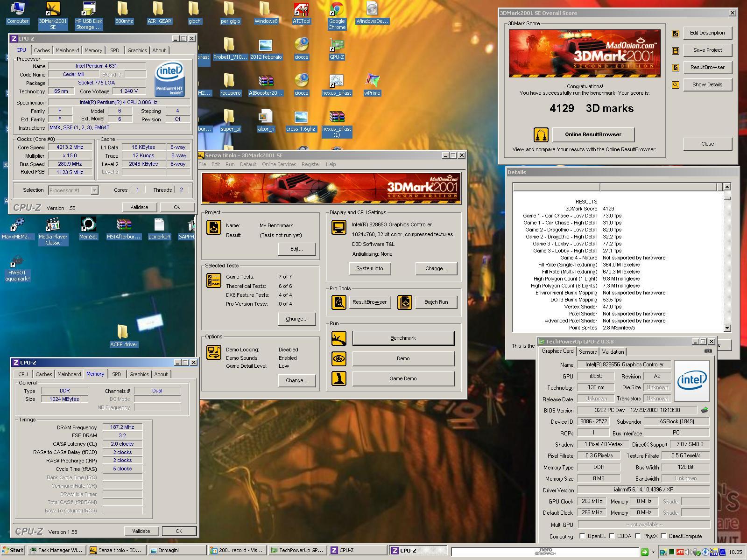Click the Batch Run icon in Pro Tools

tap(405, 302)
